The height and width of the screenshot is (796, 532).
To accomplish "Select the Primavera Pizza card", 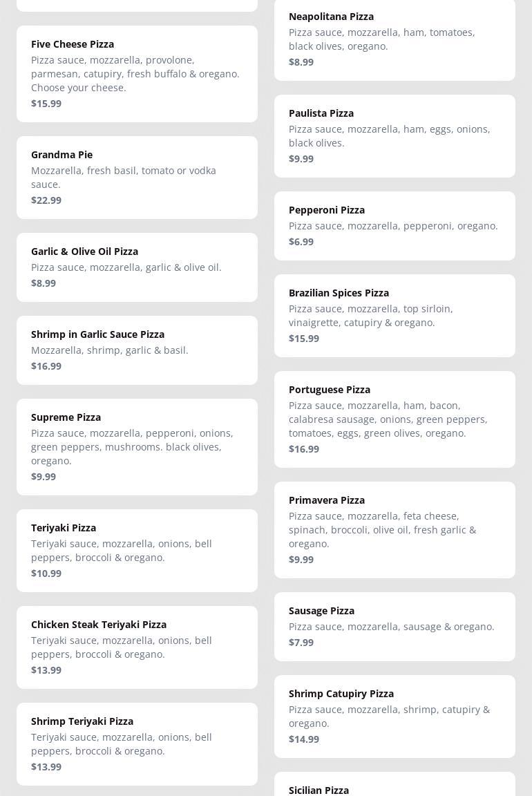I will [395, 529].
